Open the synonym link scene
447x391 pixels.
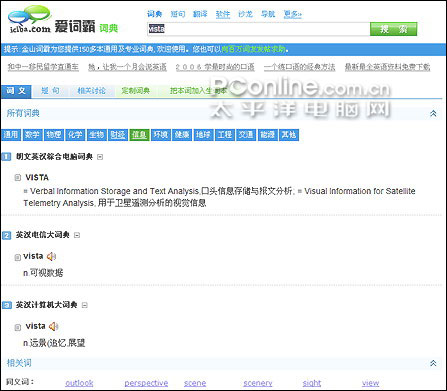coord(195,383)
